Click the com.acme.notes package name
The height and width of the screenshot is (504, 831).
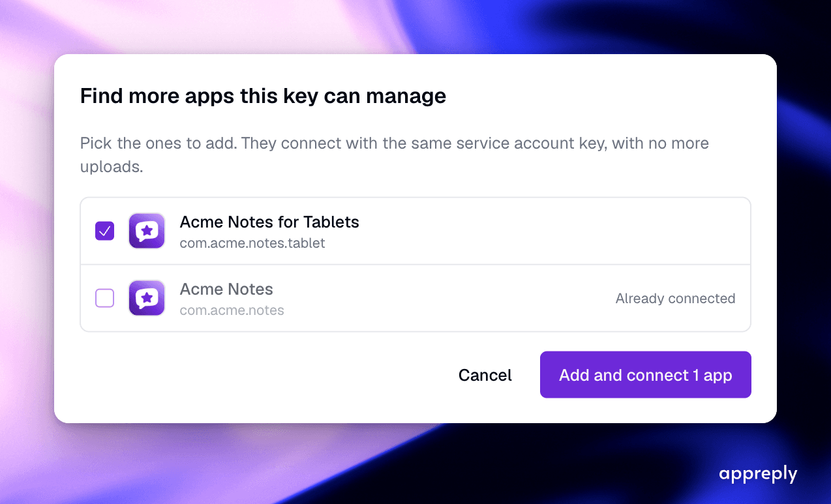[x=232, y=310]
